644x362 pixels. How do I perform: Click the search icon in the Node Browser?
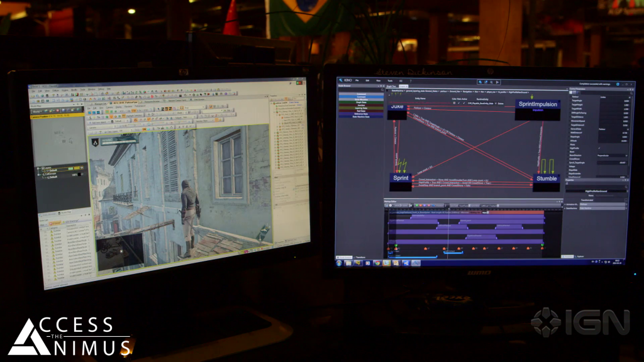[x=382, y=89]
